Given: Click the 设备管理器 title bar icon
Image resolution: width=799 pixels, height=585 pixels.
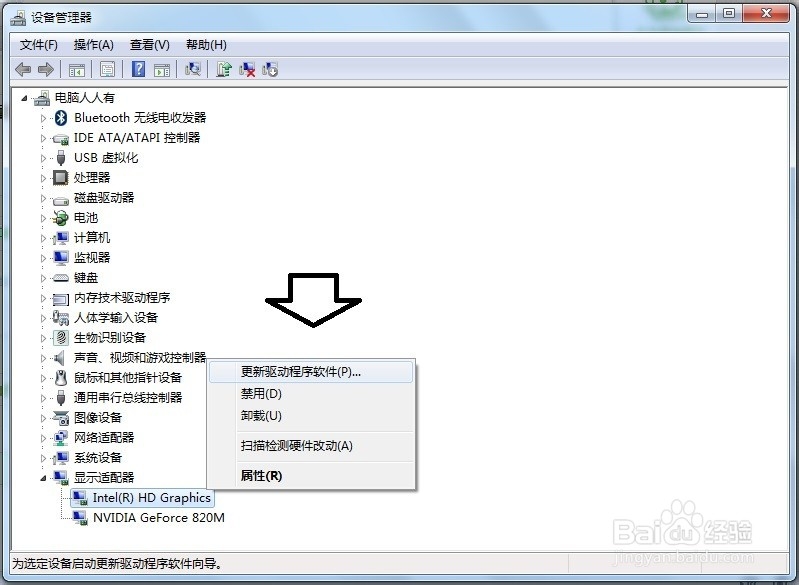Looking at the screenshot, I should point(18,18).
